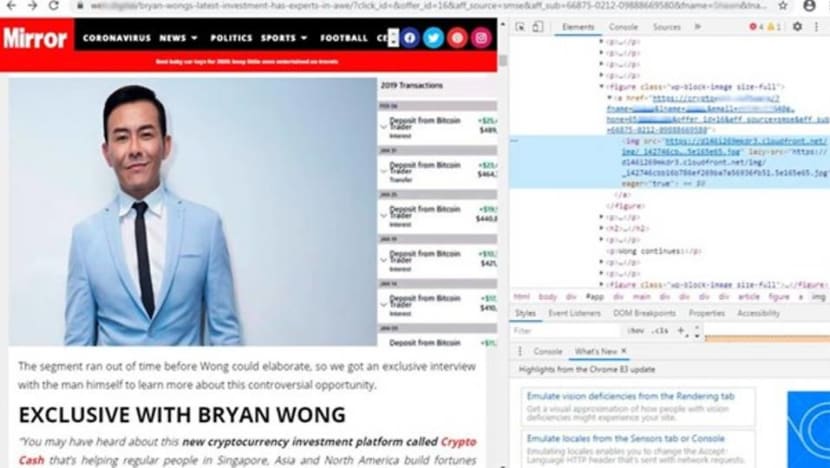Select article in the DOM breadcrumb
Image resolution: width=830 pixels, height=468 pixels.
(748, 297)
